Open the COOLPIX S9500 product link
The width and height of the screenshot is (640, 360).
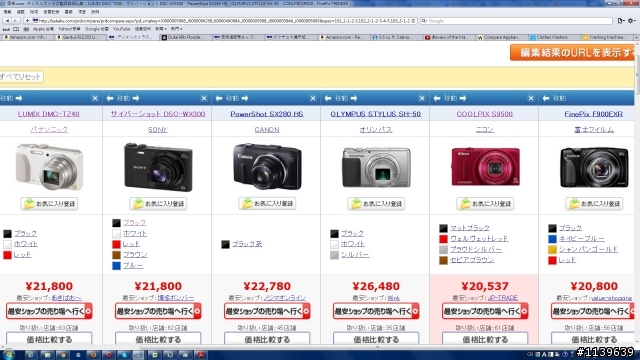pos(484,114)
